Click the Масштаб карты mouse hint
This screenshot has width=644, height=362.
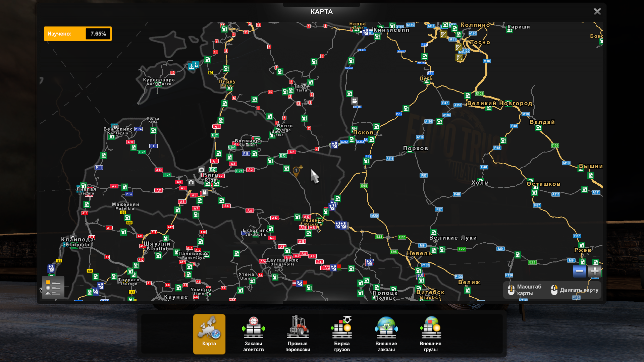(525, 290)
